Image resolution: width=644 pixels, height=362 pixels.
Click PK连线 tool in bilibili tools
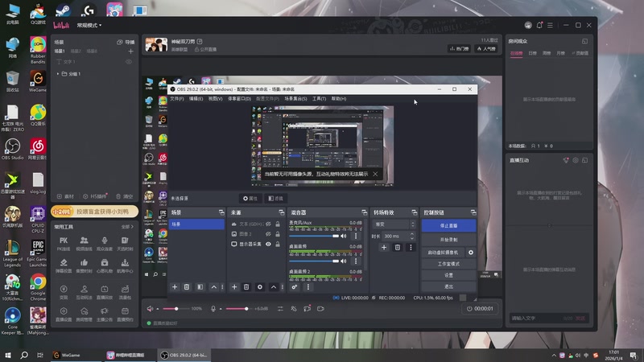click(x=64, y=244)
